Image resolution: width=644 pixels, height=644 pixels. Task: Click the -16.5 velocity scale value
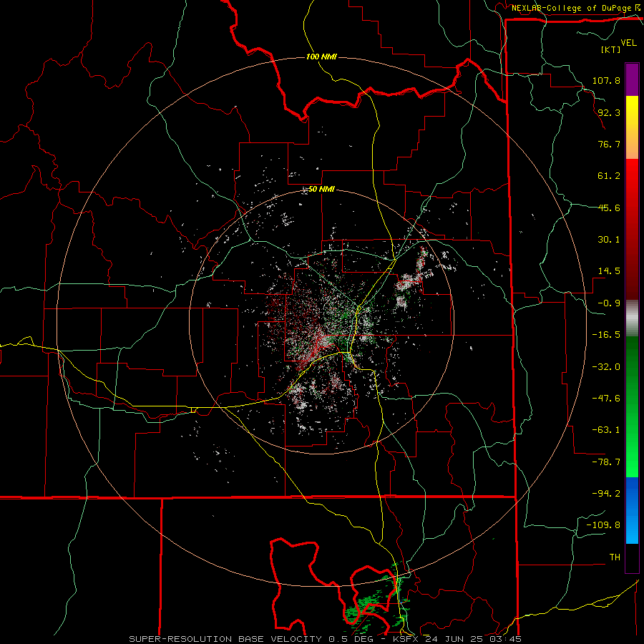(606, 335)
